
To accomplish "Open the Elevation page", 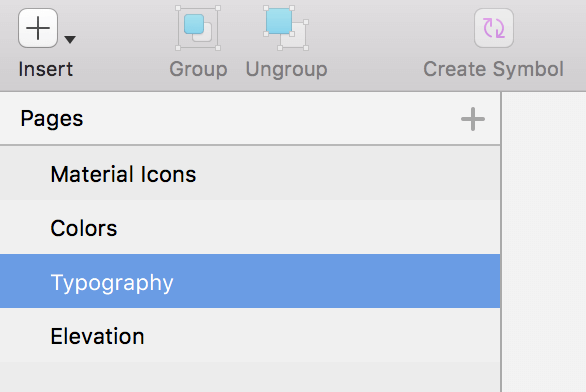I will (250, 335).
